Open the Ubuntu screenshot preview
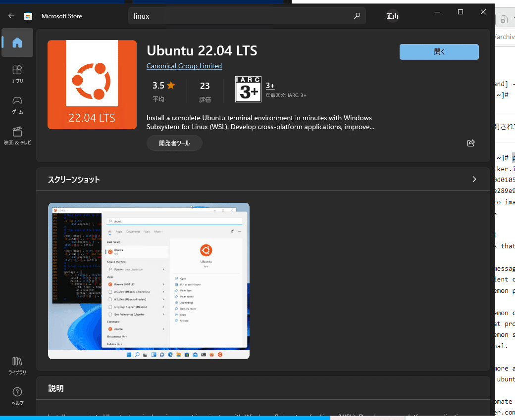515x420 pixels. click(x=149, y=280)
